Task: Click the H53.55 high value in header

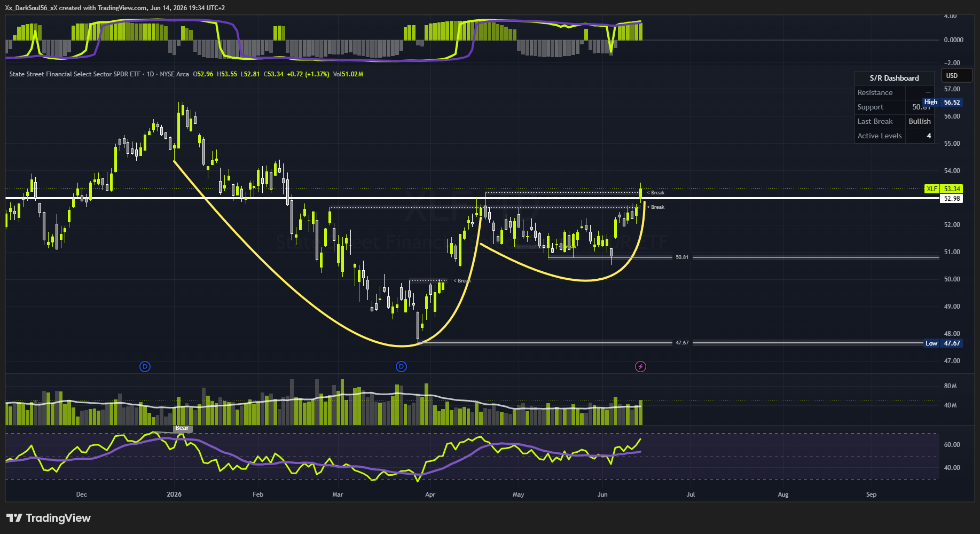Action: tap(226, 74)
